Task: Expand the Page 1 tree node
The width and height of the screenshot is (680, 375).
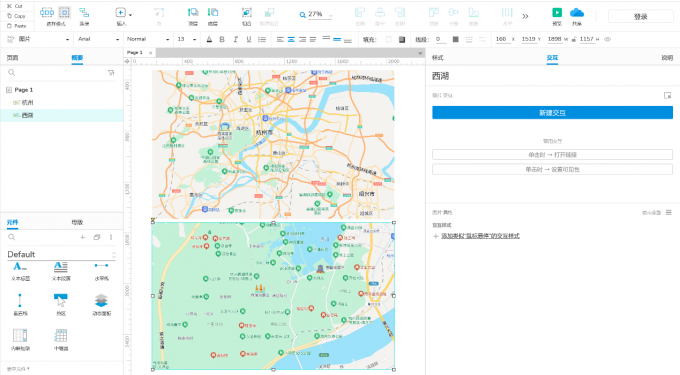Action: coord(9,90)
